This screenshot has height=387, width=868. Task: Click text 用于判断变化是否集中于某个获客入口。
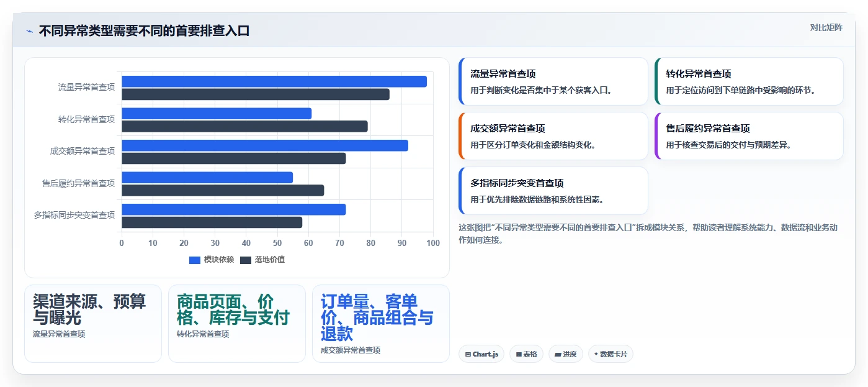(x=542, y=90)
